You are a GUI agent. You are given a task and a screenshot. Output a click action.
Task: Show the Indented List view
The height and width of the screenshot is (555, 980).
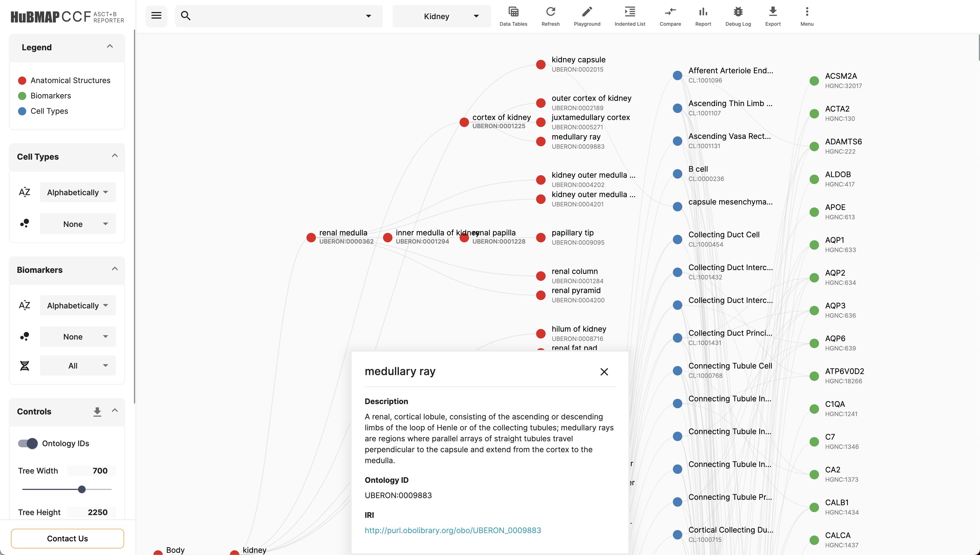630,16
